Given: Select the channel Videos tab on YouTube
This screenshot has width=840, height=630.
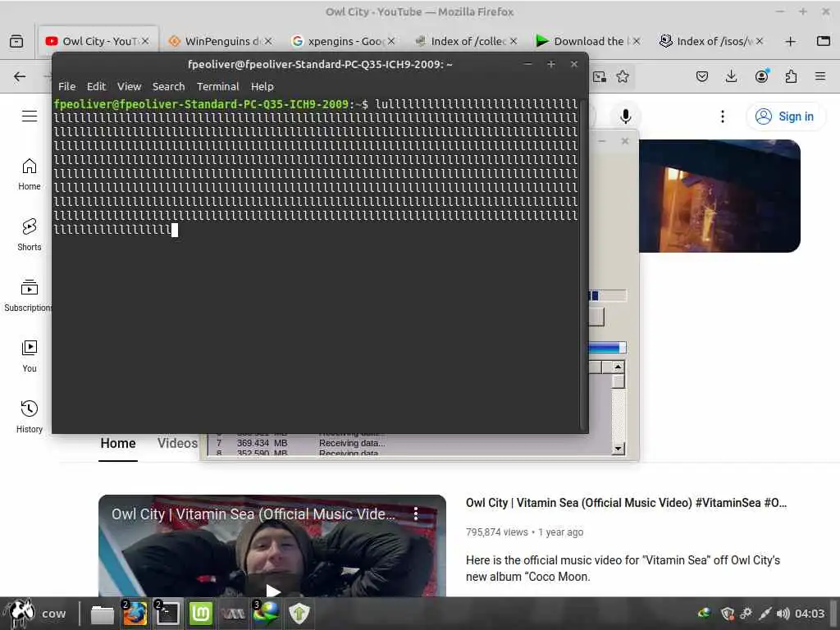Looking at the screenshot, I should point(177,444).
